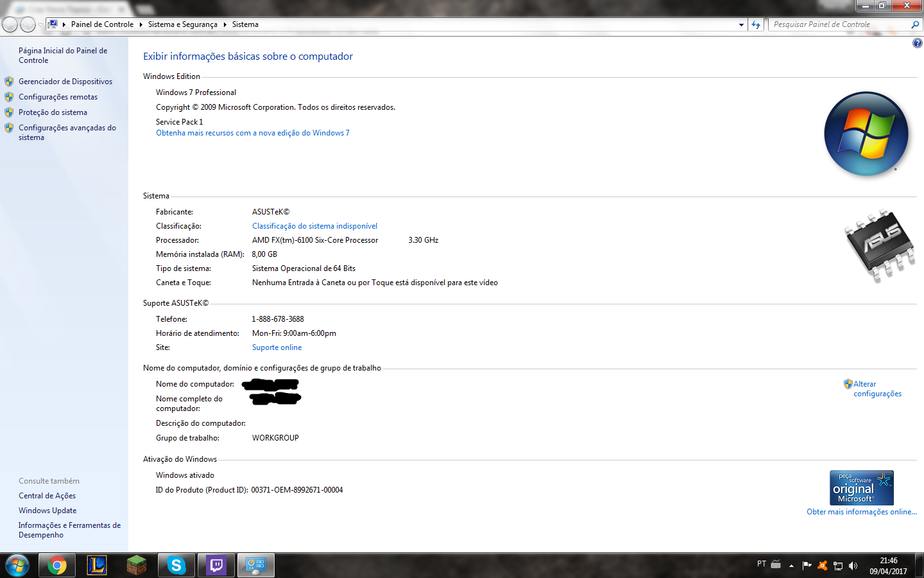The image size is (924, 578).
Task: Click Classificação do sistema indisponível link
Action: pos(314,226)
